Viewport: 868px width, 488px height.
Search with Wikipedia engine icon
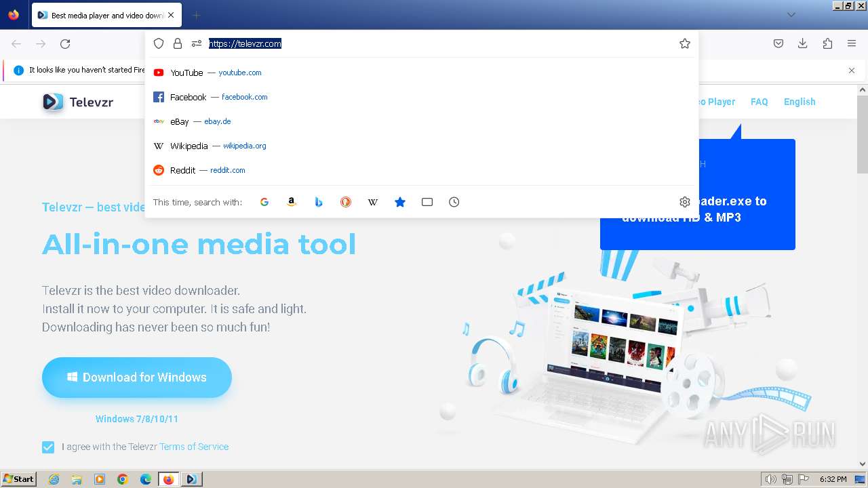[373, 202]
